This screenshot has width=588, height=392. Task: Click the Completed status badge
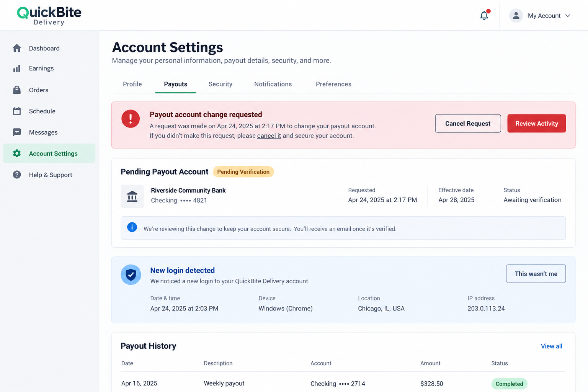pos(509,384)
